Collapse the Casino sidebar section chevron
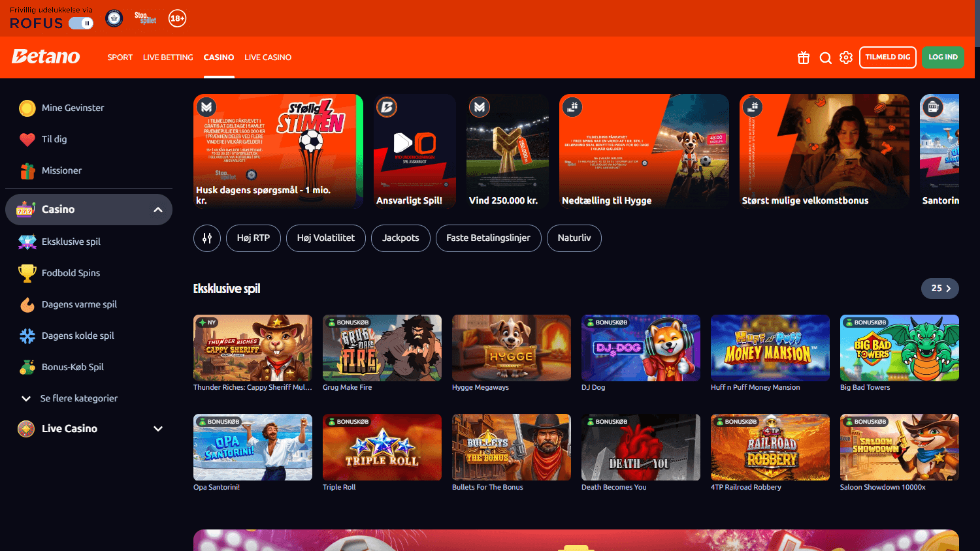This screenshot has height=551, width=980. pyautogui.click(x=158, y=210)
